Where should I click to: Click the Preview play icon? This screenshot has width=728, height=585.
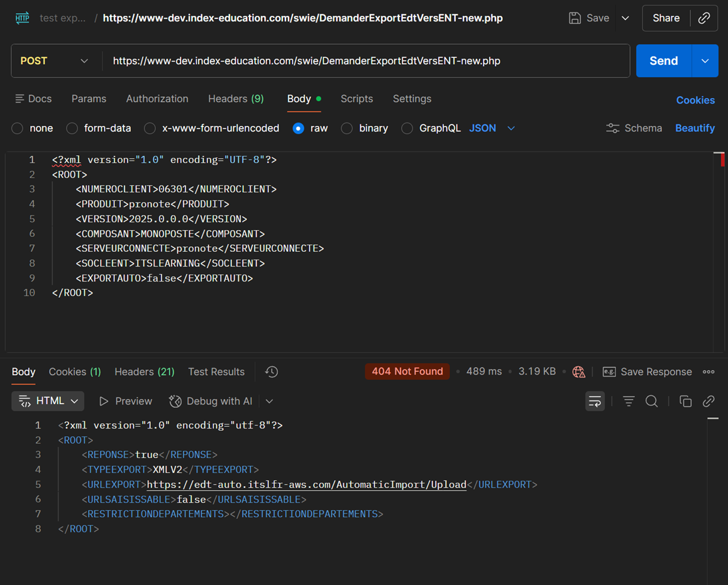tap(104, 402)
